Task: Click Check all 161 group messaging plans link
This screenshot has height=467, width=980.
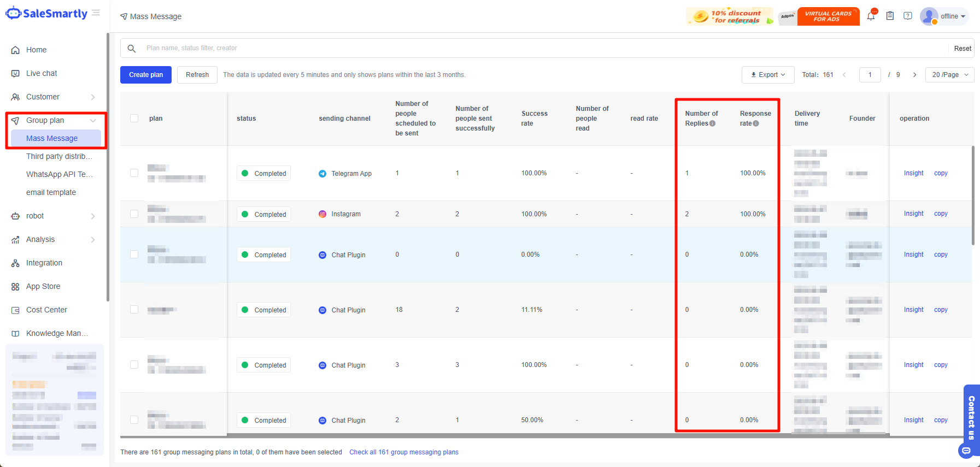Action: (403, 452)
